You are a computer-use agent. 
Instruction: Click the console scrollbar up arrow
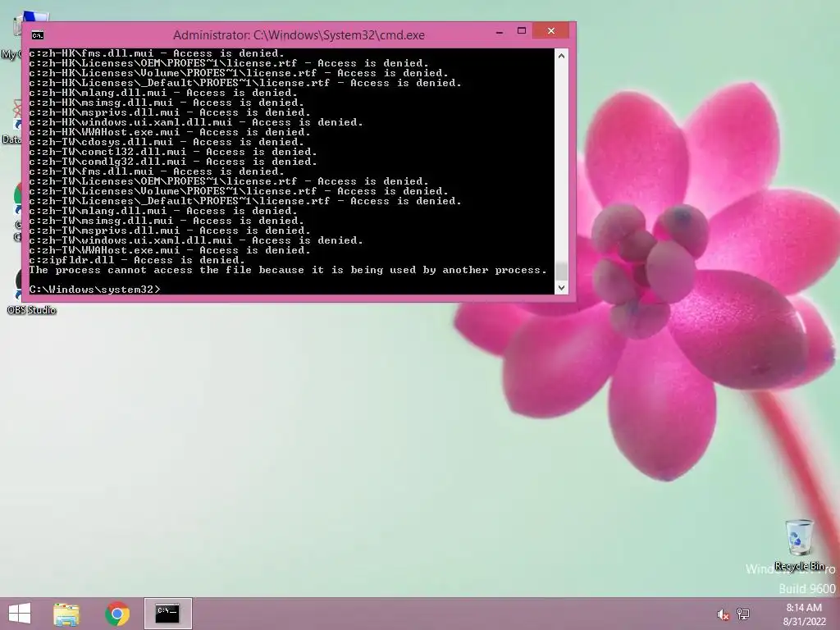click(x=561, y=55)
